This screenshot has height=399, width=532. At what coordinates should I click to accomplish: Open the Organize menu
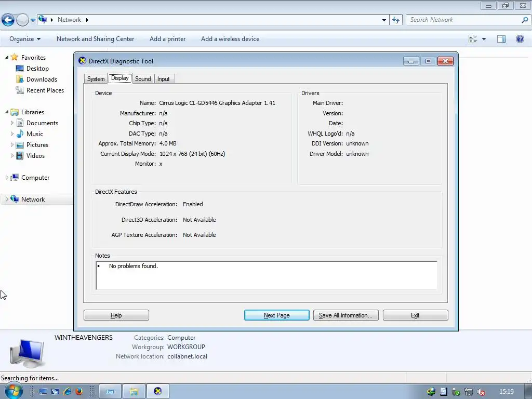point(25,39)
